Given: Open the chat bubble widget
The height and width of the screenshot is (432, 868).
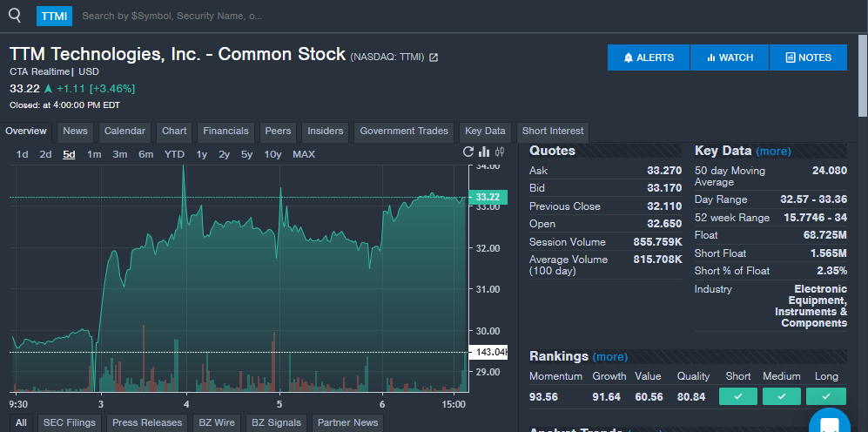Looking at the screenshot, I should click(x=829, y=422).
